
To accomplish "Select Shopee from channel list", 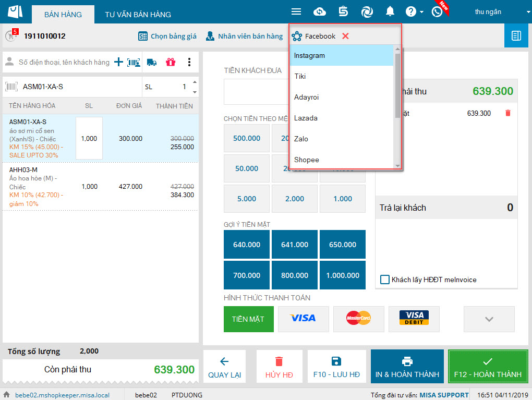I will (341, 160).
